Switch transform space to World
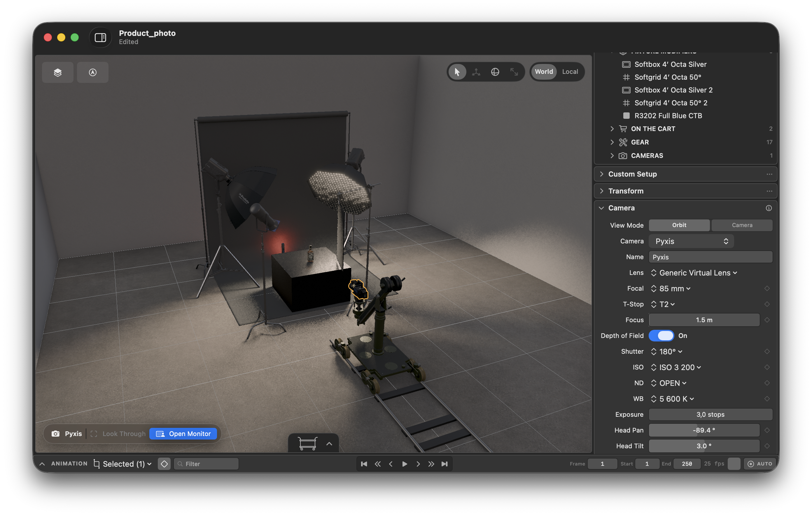 544,72
